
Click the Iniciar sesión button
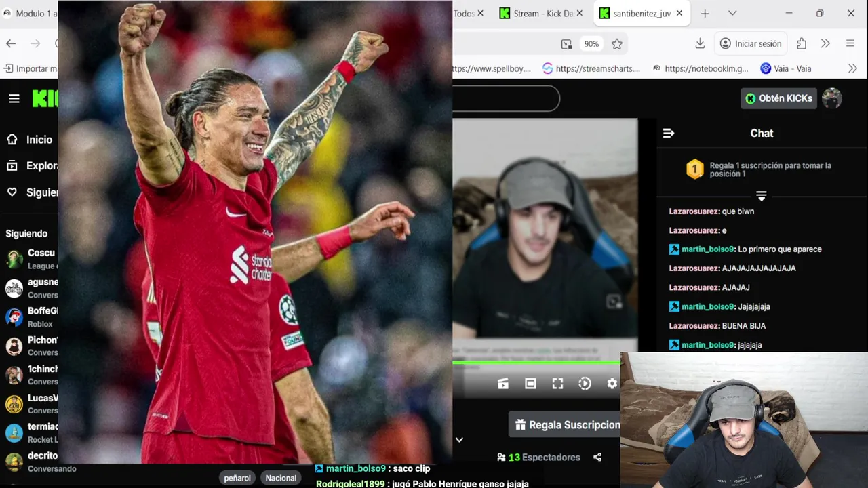751,43
